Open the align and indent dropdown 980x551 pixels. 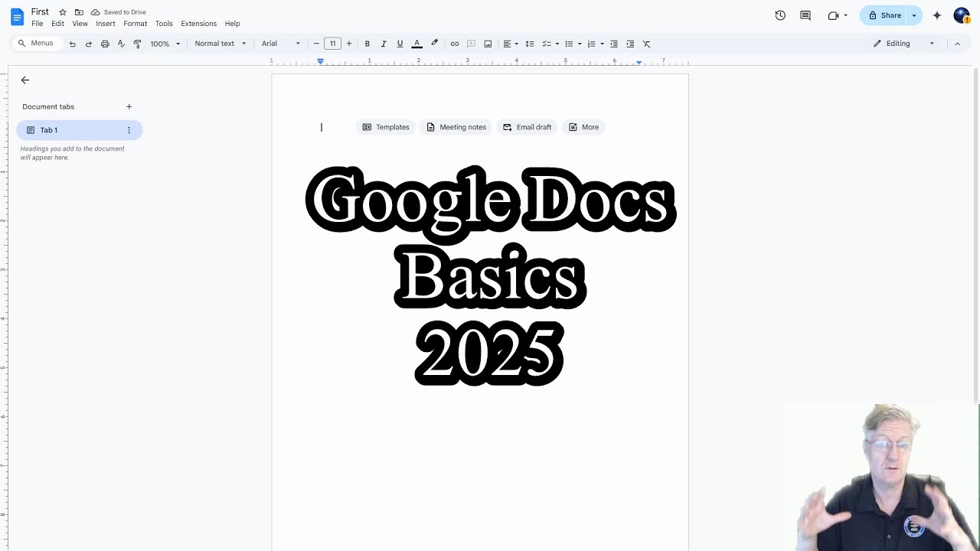coord(510,44)
